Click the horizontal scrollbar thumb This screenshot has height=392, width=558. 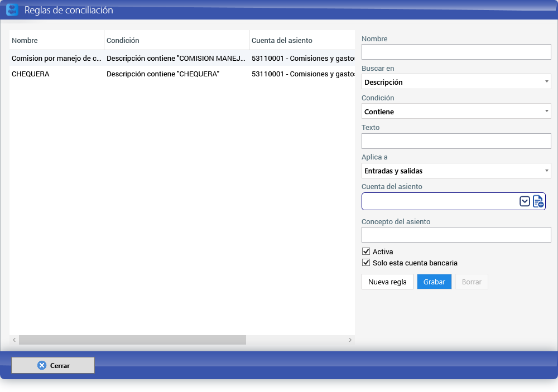tap(132, 340)
